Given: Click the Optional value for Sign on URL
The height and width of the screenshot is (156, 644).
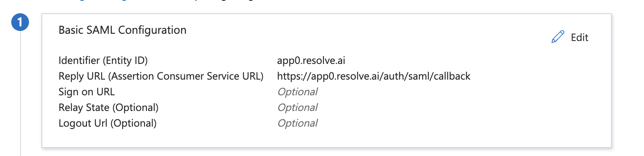Looking at the screenshot, I should [297, 92].
